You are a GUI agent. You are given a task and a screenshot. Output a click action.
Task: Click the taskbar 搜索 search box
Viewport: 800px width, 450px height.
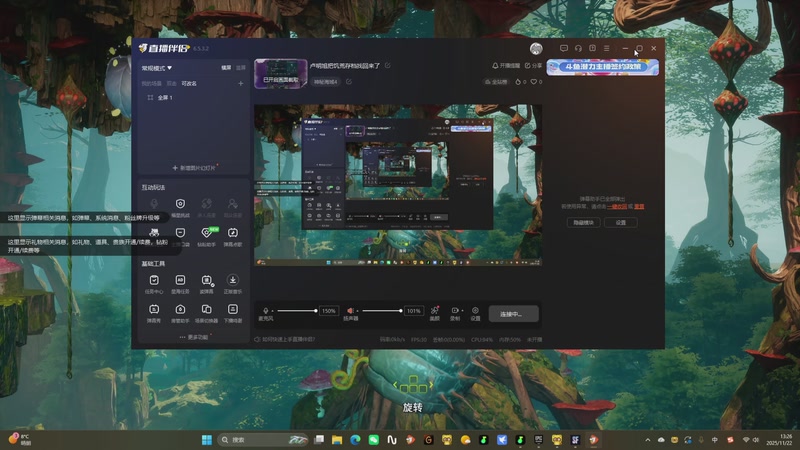(x=264, y=440)
